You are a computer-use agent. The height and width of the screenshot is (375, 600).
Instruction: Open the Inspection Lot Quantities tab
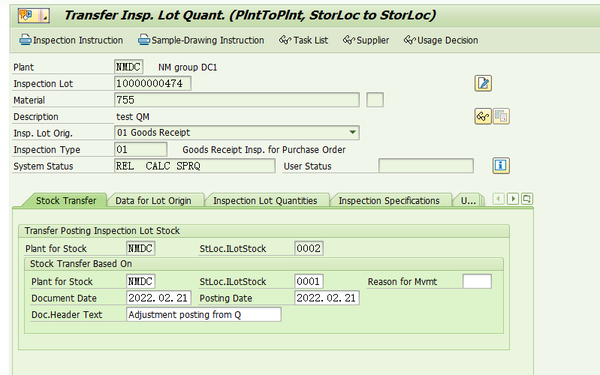(x=265, y=201)
